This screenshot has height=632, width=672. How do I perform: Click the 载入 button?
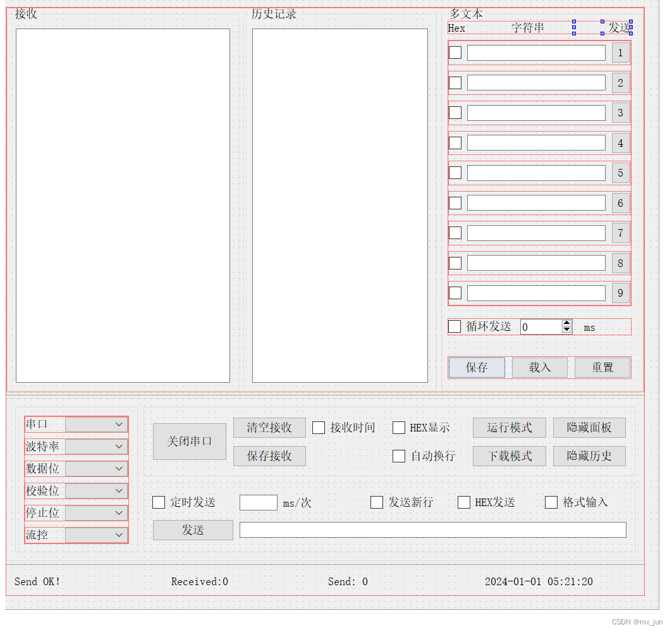[x=539, y=368]
